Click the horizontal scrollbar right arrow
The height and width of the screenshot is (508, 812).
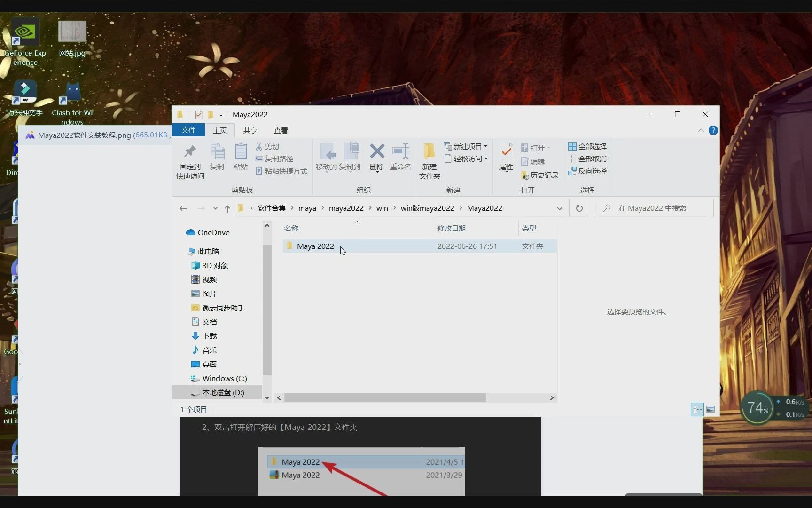(x=552, y=397)
